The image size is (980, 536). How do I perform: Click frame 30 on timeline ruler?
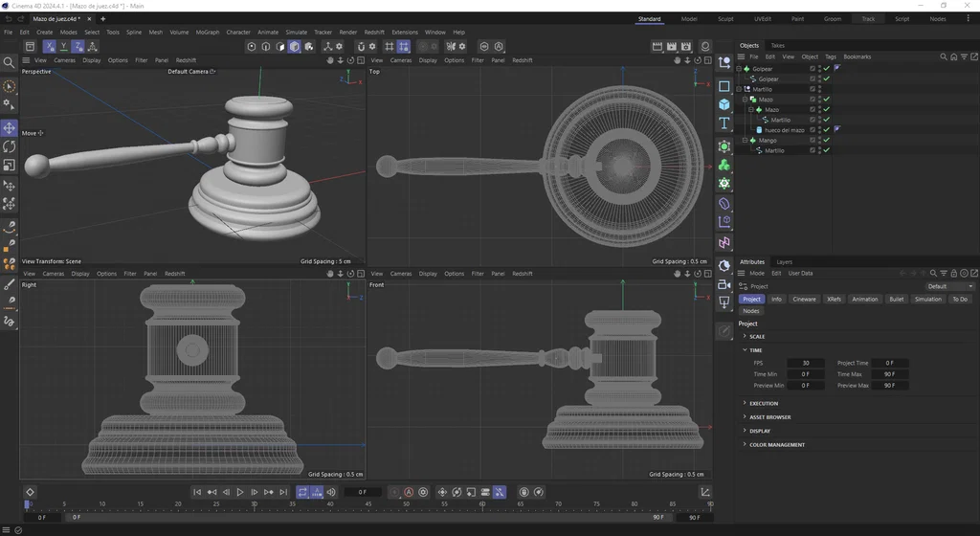point(254,503)
